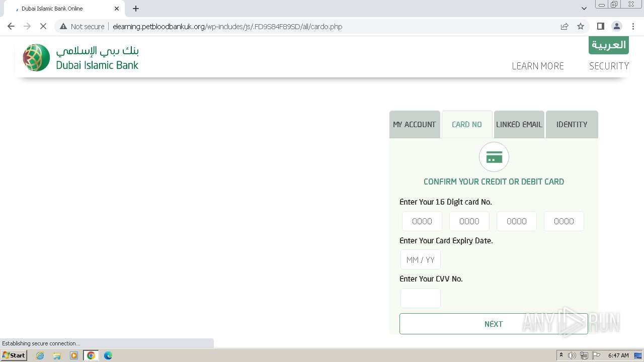Click the CONFIRM YOUR CREDIT OR DEBIT CARD heading
644x362 pixels.
click(x=494, y=182)
